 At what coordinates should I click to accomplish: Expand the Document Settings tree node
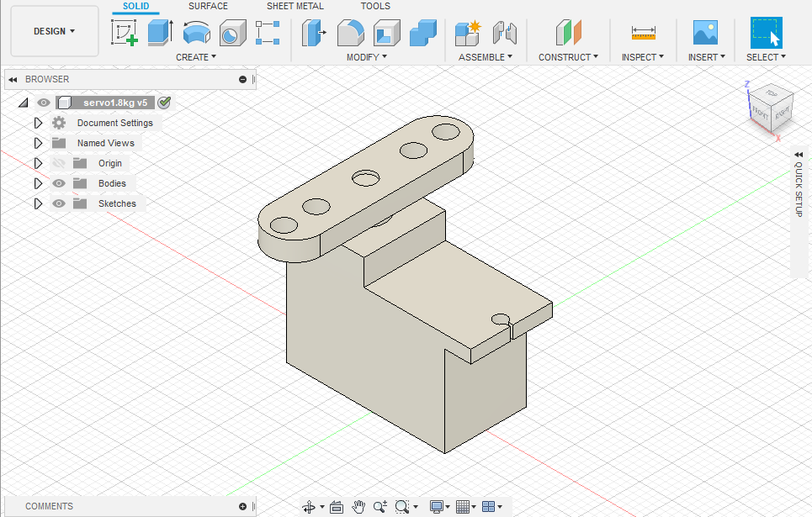click(x=38, y=123)
